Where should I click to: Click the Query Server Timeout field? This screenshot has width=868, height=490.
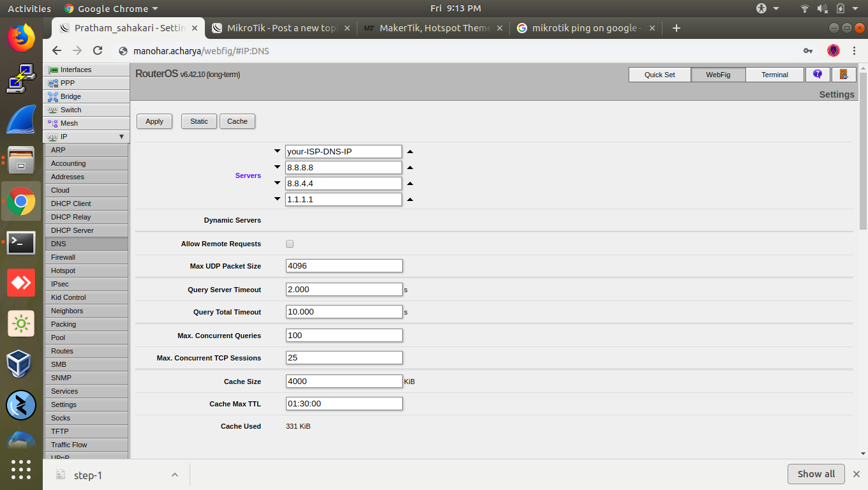pos(344,290)
